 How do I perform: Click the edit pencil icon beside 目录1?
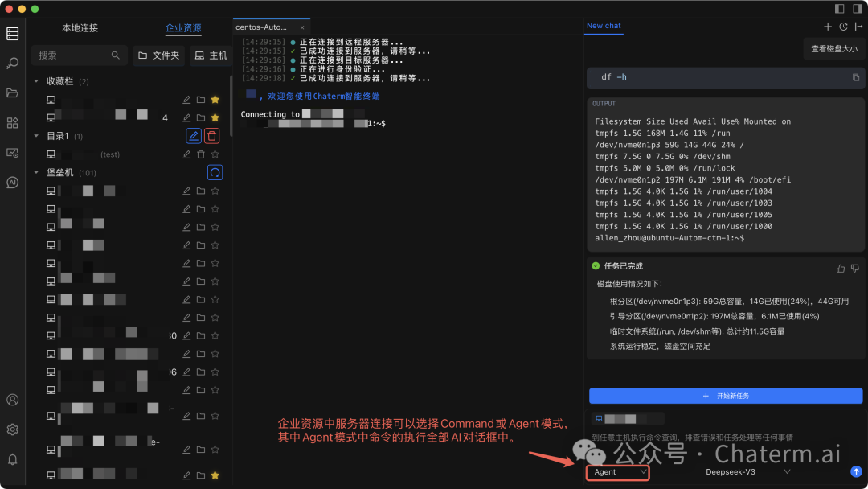[193, 135]
